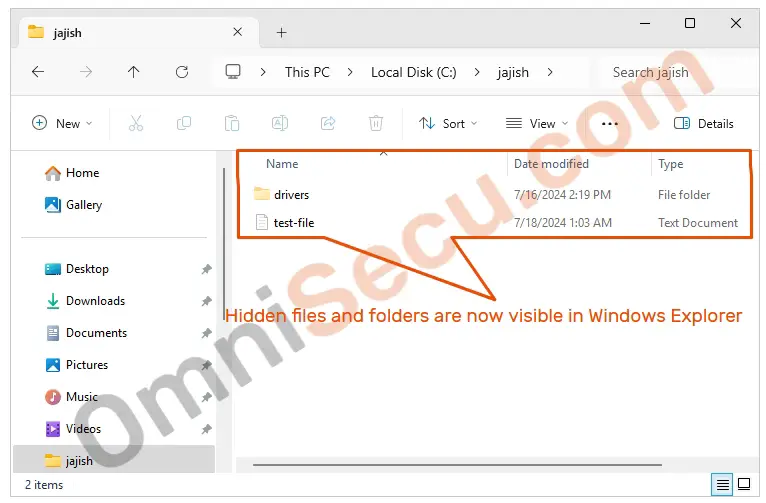Refresh the jajish folder view
The image size is (766, 503).
(182, 72)
